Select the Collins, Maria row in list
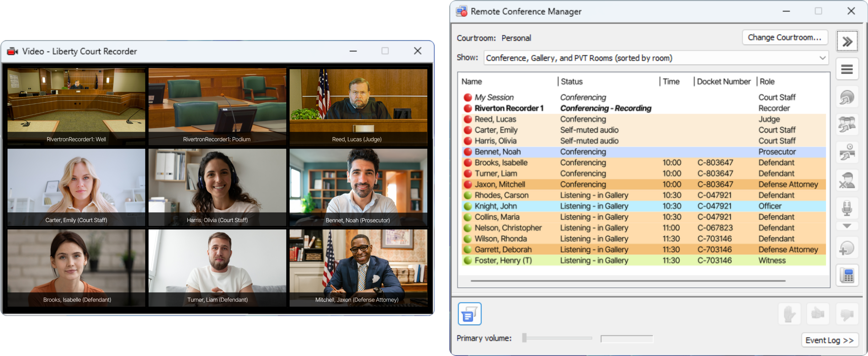868x356 pixels. (x=644, y=217)
